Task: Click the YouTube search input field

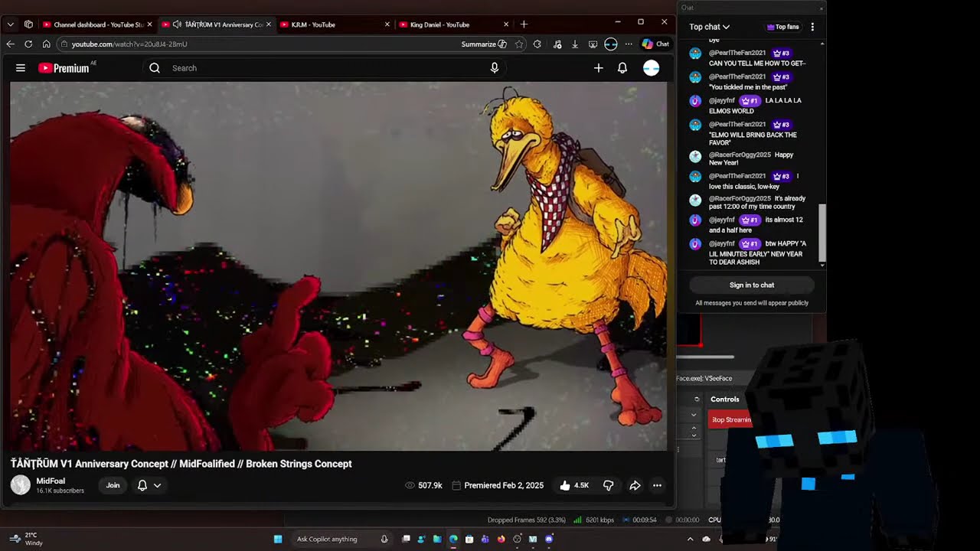Action: [325, 68]
